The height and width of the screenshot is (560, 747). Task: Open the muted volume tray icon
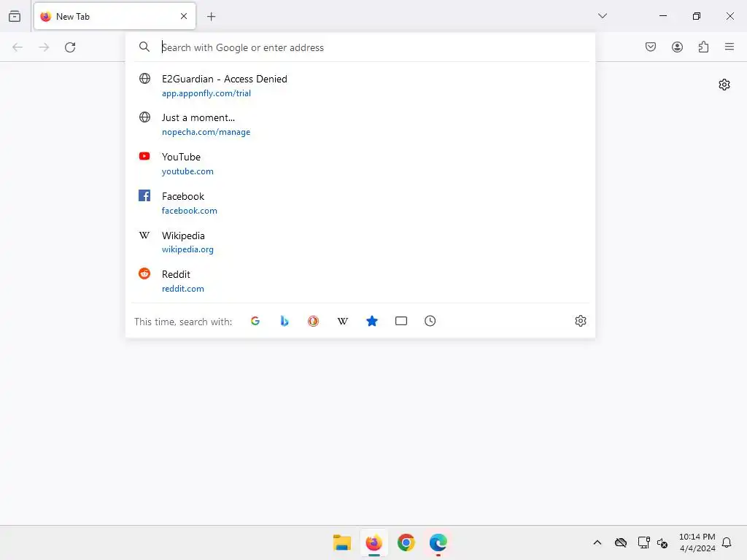pyautogui.click(x=662, y=542)
